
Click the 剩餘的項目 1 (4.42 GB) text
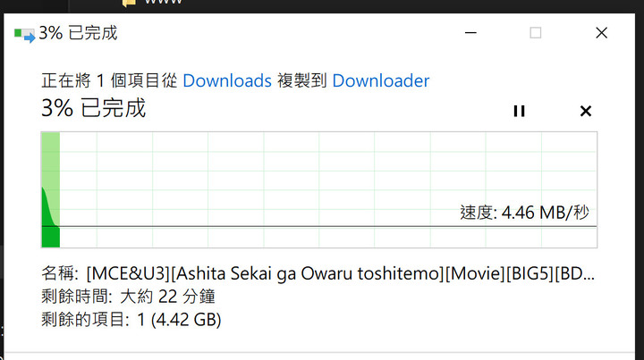pyautogui.click(x=131, y=320)
